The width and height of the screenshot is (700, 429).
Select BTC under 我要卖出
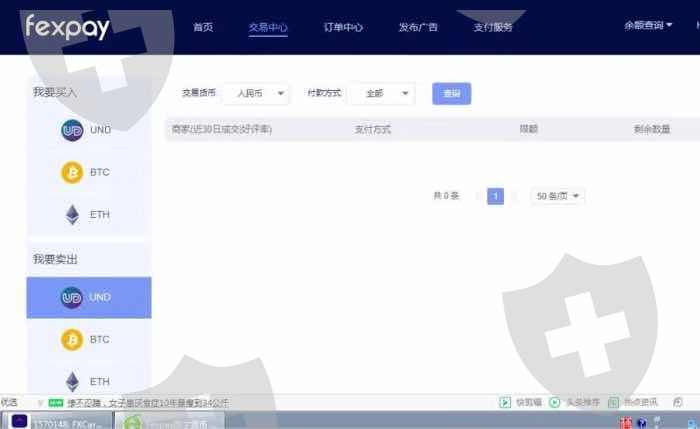click(x=88, y=339)
